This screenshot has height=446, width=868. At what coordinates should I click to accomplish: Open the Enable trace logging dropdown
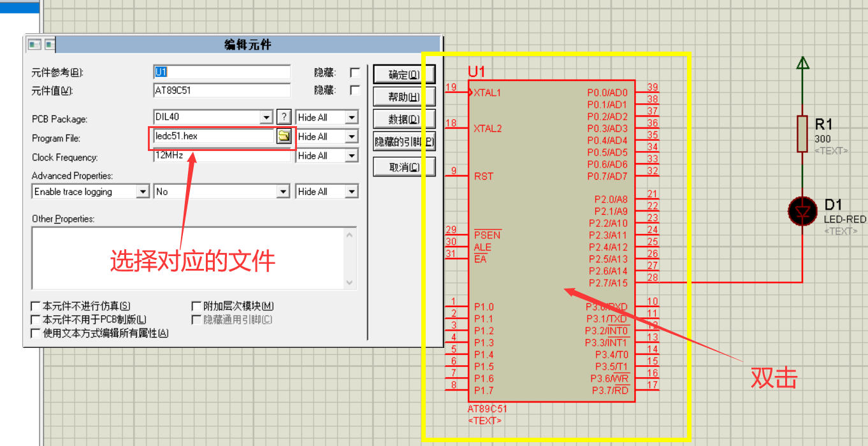coord(143,192)
